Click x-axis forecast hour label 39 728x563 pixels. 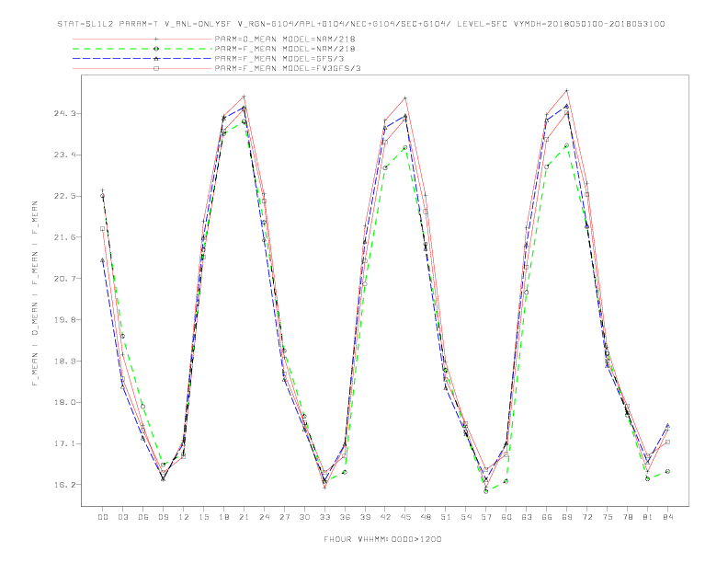point(365,517)
